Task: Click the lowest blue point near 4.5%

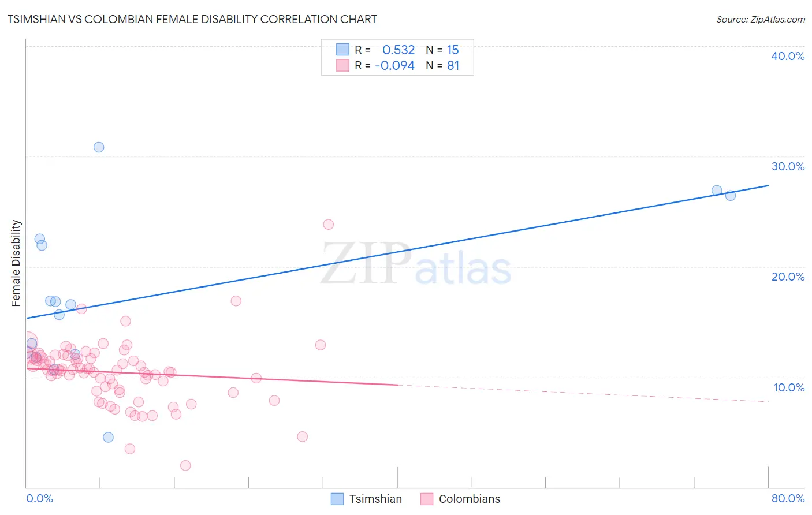Action: (108, 437)
